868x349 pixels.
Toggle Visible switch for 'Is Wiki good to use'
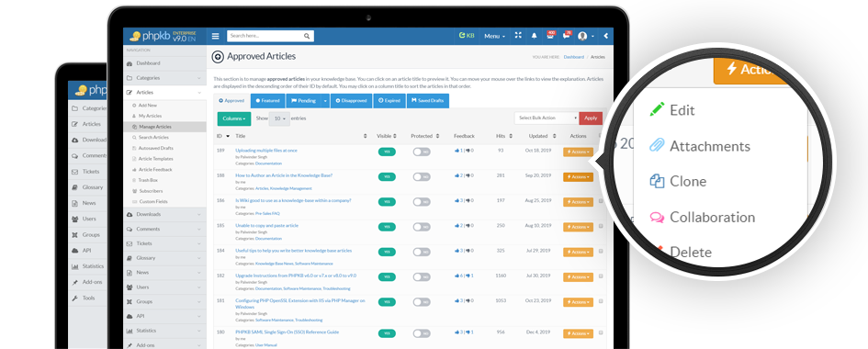click(387, 202)
